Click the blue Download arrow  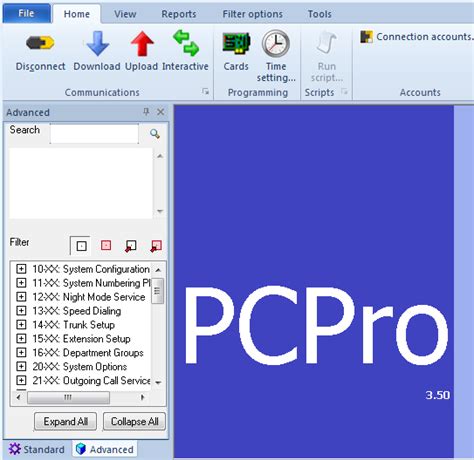coord(97,43)
